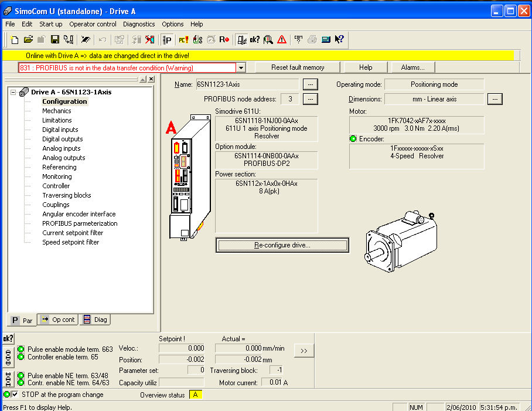Click the Simodrive drive module illustration

pos(190,177)
